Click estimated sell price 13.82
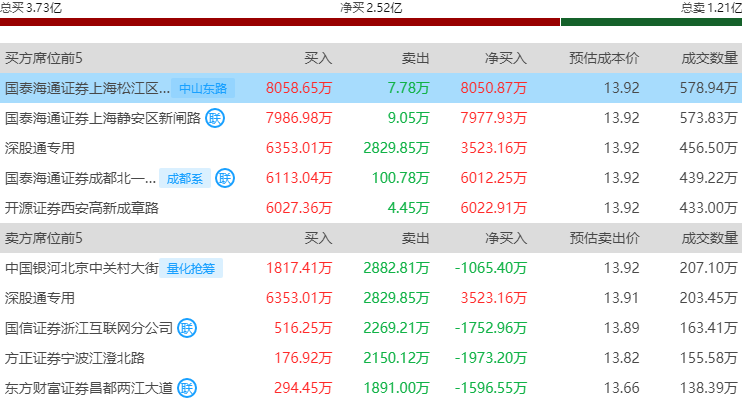This screenshot has width=742, height=400. coord(622,358)
